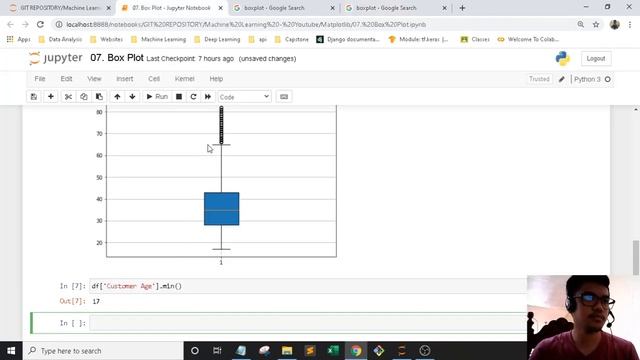Click the Python logo icon
640x360 pixels.
click(562, 58)
